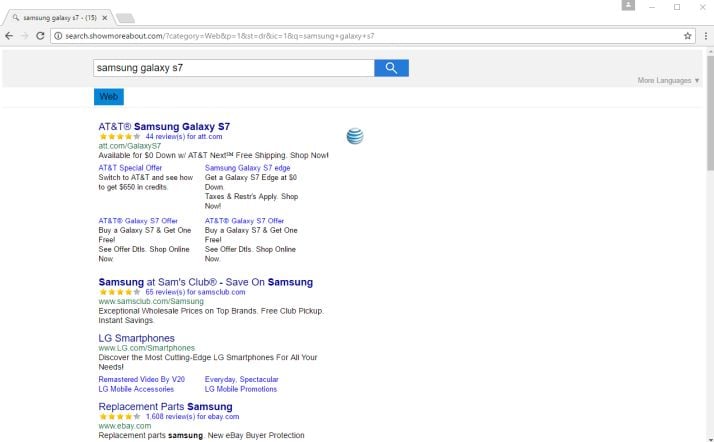
Task: Open a new tab button
Action: tap(125, 18)
